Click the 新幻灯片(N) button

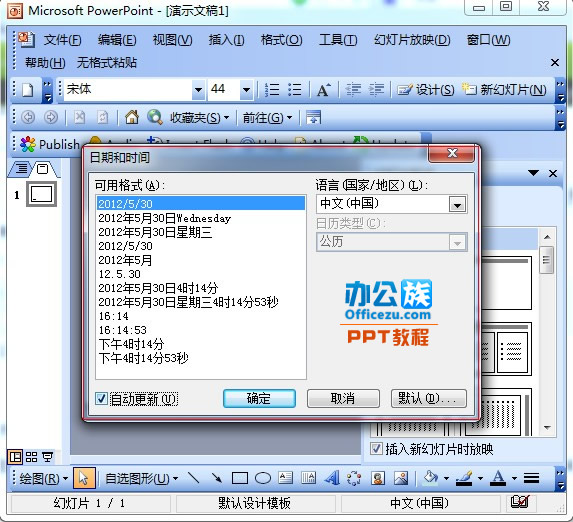click(504, 90)
